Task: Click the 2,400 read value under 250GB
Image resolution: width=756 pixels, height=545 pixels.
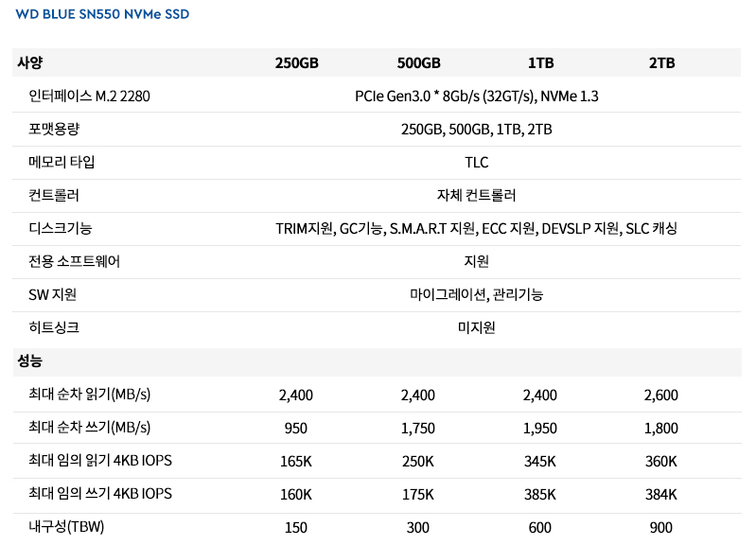Action: pyautogui.click(x=295, y=396)
